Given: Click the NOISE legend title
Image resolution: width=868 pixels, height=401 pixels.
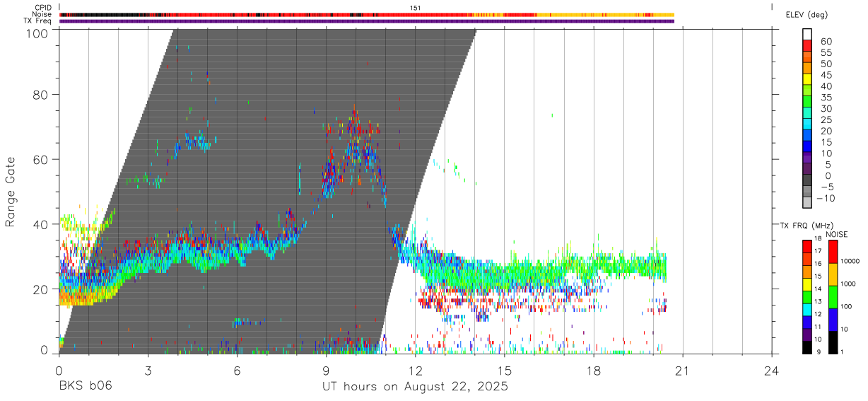Looking at the screenshot, I should click(837, 234).
